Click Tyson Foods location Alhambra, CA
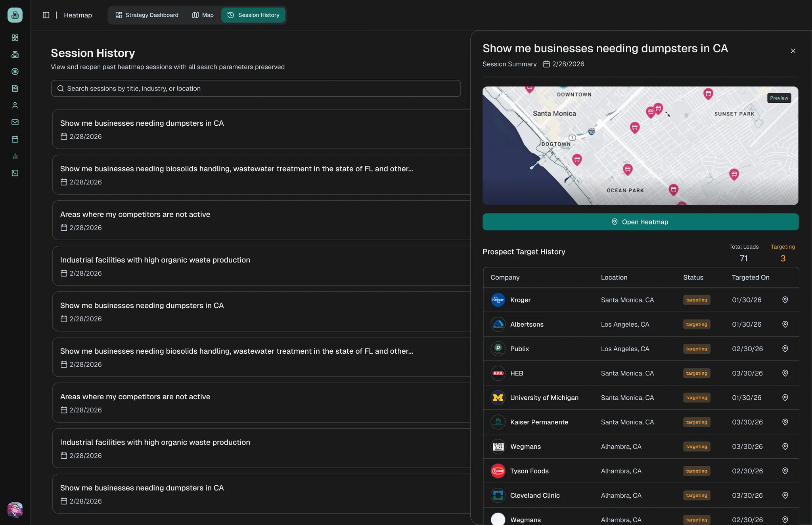The width and height of the screenshot is (812, 525). [621, 471]
